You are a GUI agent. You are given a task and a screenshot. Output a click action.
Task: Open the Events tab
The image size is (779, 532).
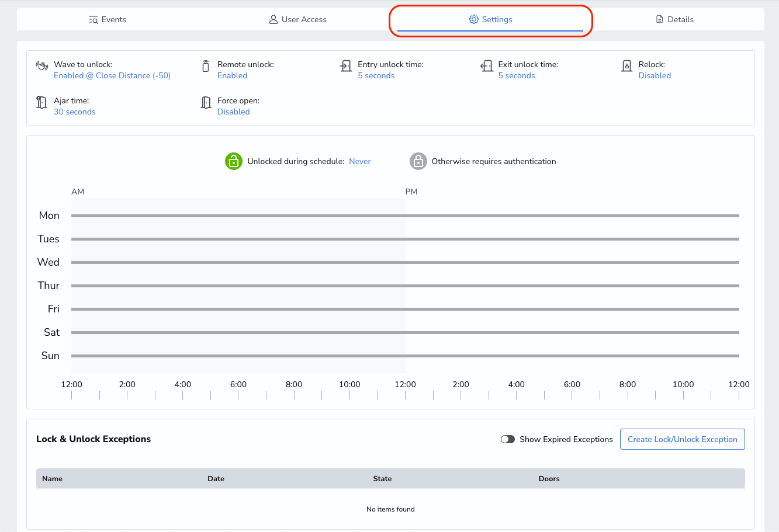pyautogui.click(x=108, y=19)
